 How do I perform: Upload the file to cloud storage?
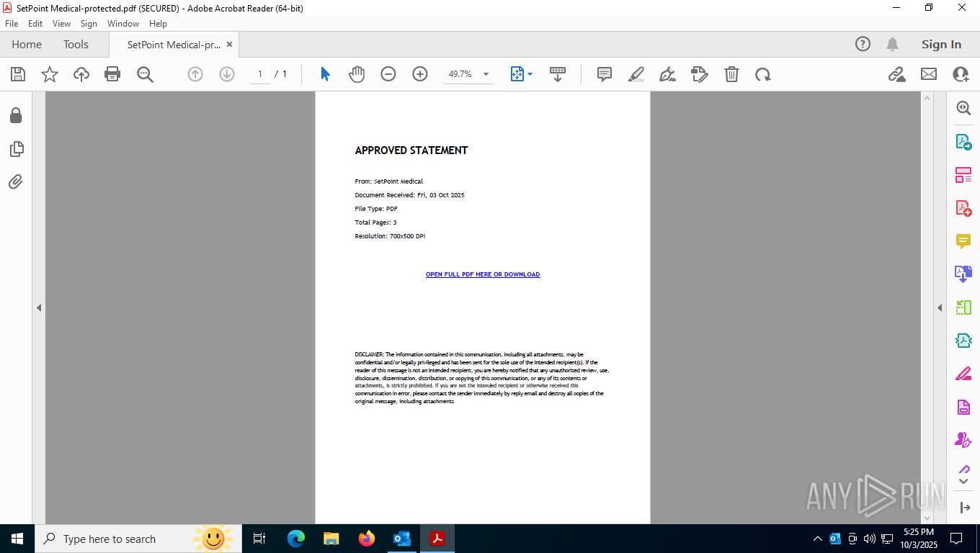[x=81, y=74]
